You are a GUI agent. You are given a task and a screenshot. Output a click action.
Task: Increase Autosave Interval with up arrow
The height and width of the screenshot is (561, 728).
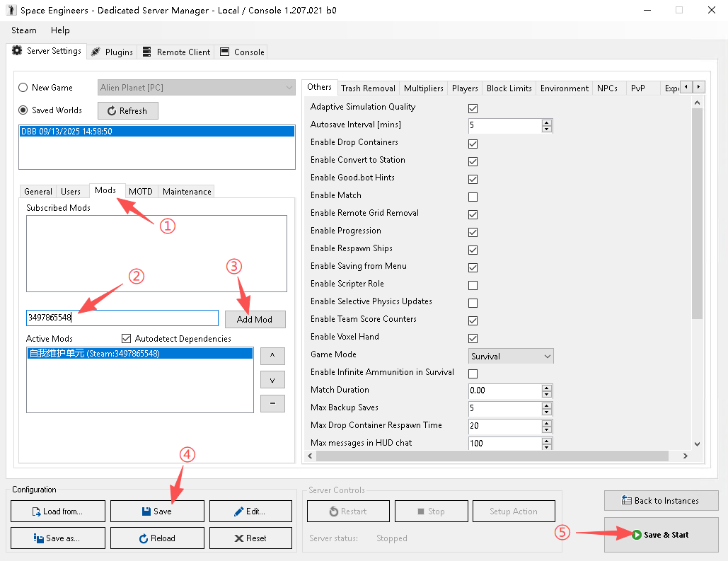pyautogui.click(x=546, y=122)
